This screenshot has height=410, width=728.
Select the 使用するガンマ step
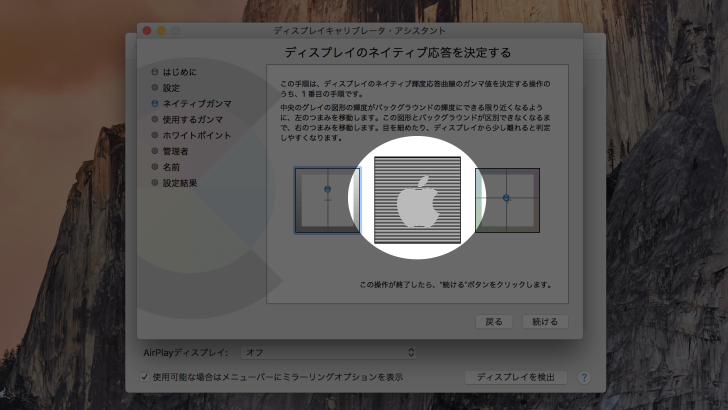click(188, 119)
